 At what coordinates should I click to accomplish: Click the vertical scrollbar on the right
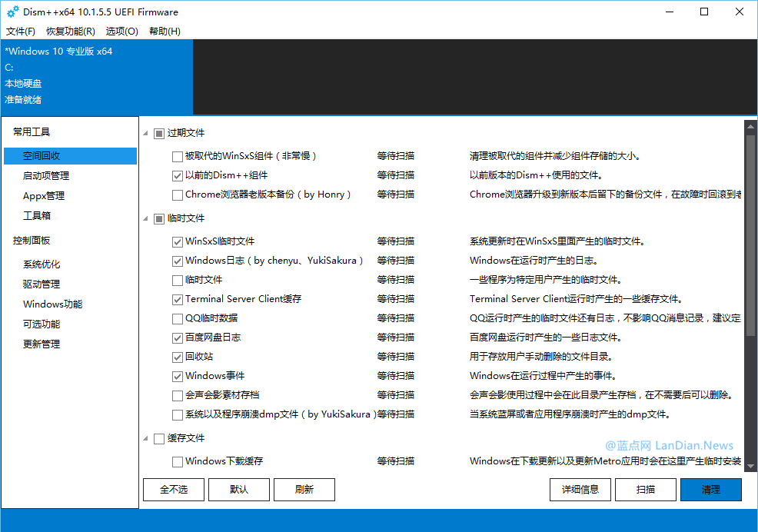pos(751,231)
